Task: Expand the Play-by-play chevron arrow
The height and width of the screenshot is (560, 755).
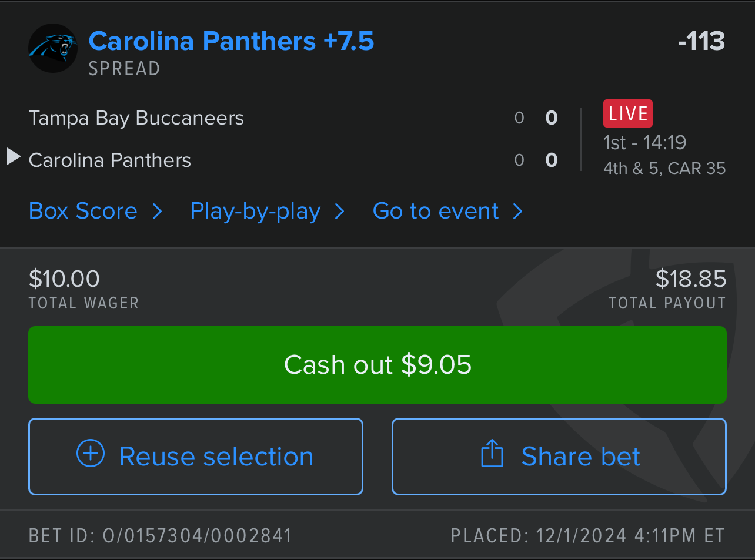Action: 339,212
